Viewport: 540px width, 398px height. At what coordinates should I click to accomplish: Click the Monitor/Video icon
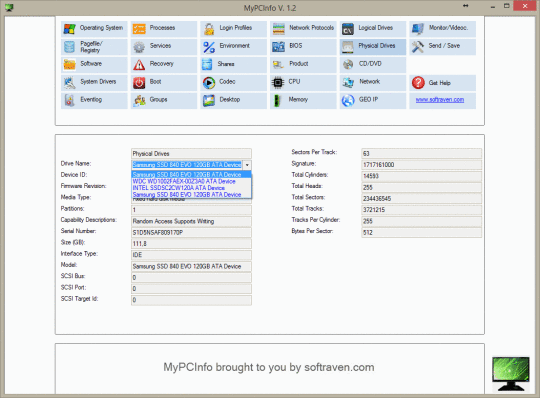[x=418, y=29]
